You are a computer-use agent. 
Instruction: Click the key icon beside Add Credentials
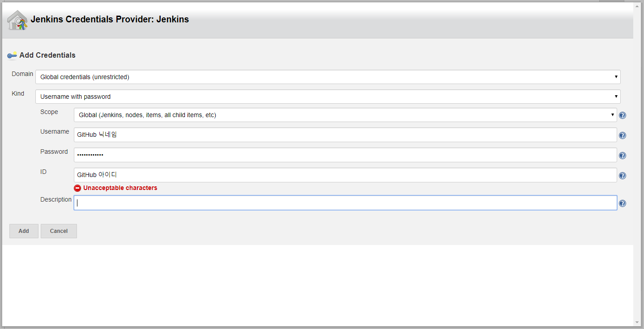pyautogui.click(x=12, y=55)
